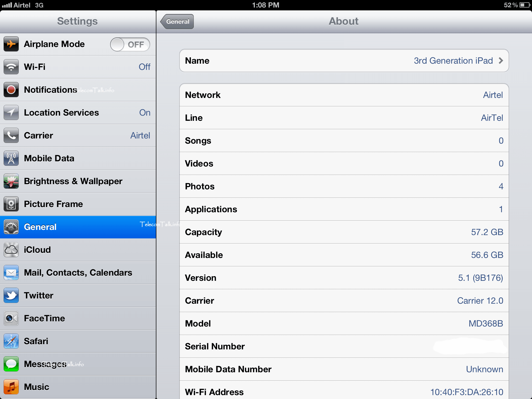Tap the iCloud cloud icon
The height and width of the screenshot is (399, 532).
[11, 250]
